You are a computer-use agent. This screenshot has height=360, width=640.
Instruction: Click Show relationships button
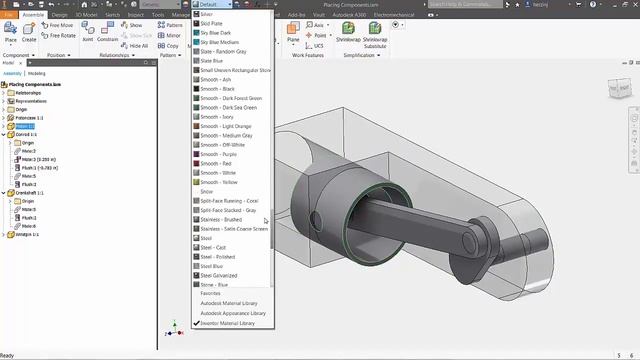131,25
